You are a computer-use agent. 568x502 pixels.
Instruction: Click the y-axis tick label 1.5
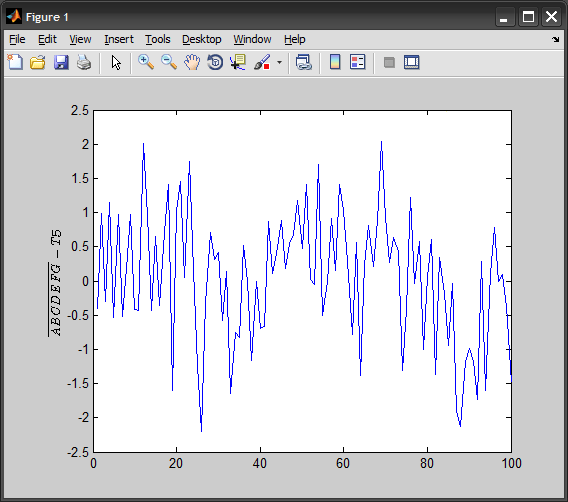coord(80,178)
